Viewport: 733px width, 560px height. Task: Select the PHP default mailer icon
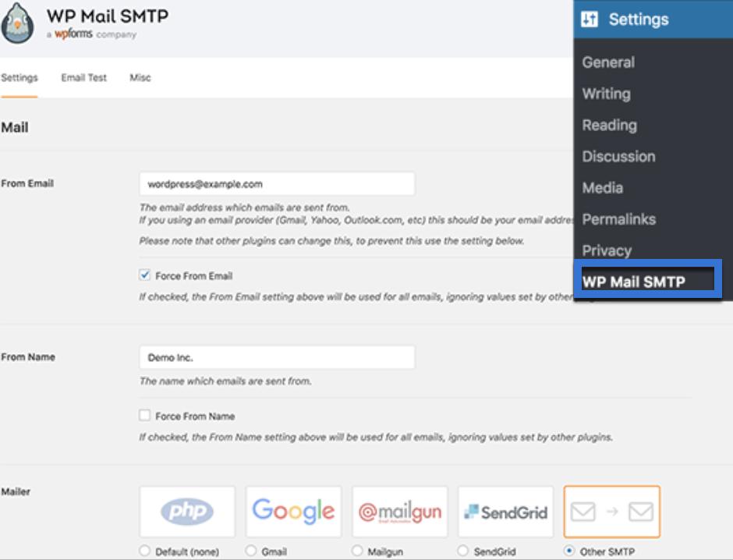[187, 512]
